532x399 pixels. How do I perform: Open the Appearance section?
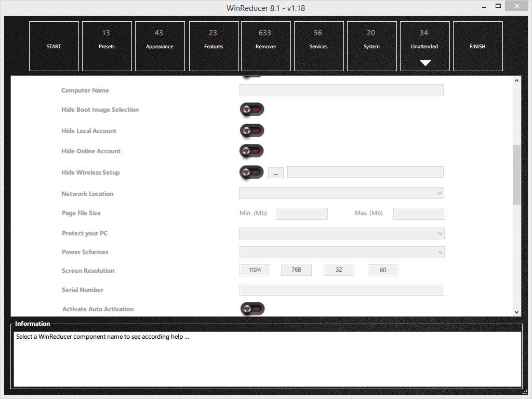pyautogui.click(x=160, y=46)
